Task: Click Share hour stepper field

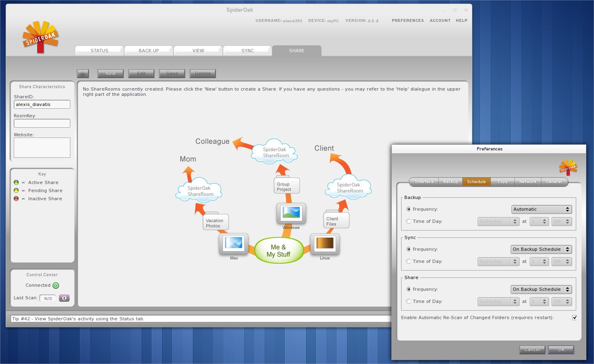Action: pos(539,301)
